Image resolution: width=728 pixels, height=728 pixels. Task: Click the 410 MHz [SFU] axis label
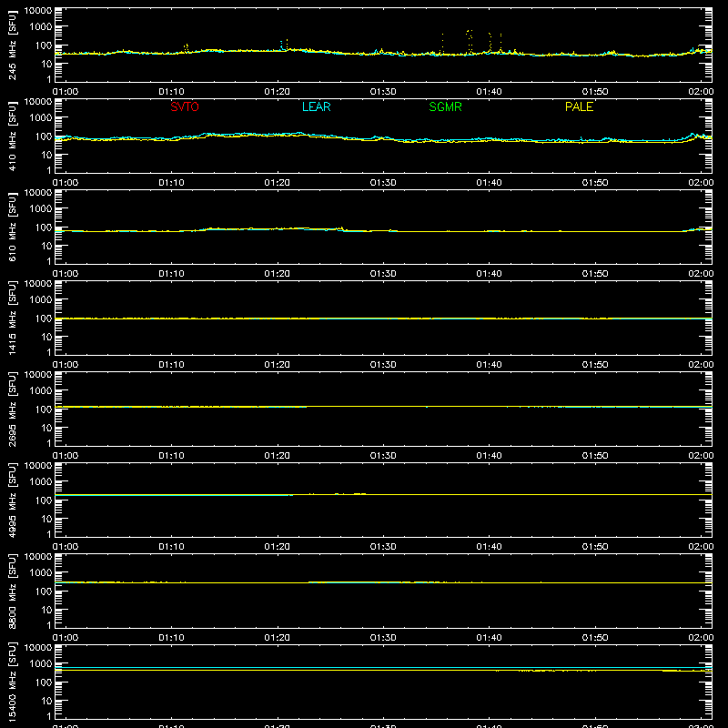tap(13, 136)
